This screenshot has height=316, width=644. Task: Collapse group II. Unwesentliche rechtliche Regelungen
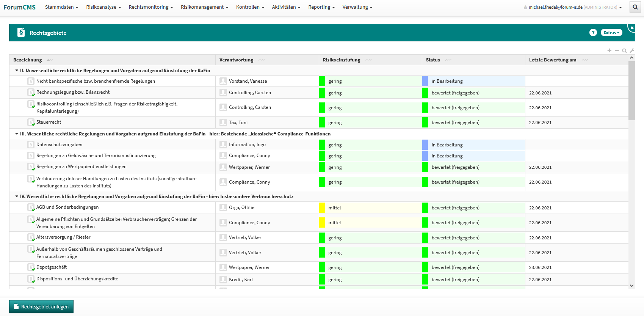click(x=17, y=71)
